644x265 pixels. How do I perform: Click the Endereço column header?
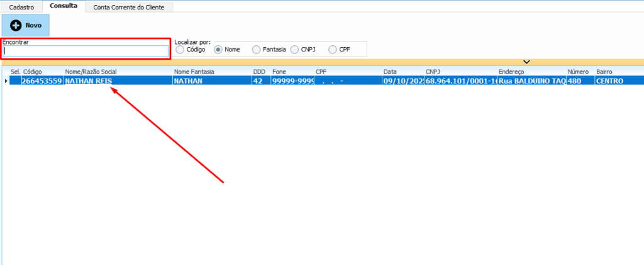tap(511, 72)
